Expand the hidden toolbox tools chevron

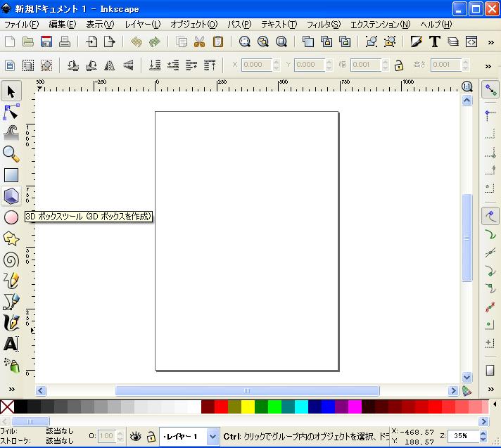pyautogui.click(x=11, y=389)
